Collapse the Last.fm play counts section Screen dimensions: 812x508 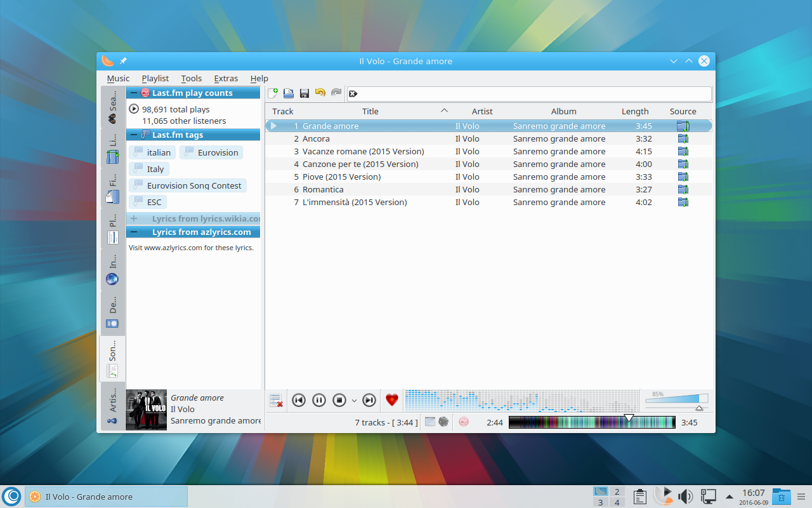pyautogui.click(x=134, y=93)
